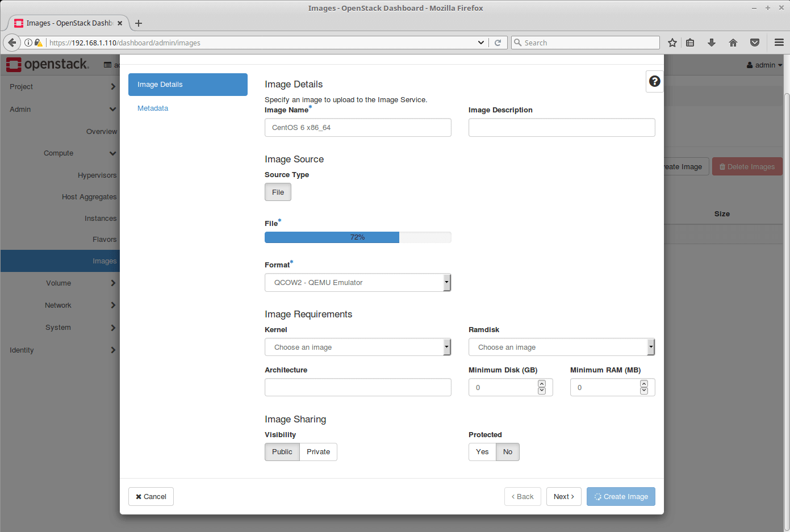This screenshot has width=790, height=532.
Task: Click the site information icon in URL bar
Action: click(x=28, y=43)
